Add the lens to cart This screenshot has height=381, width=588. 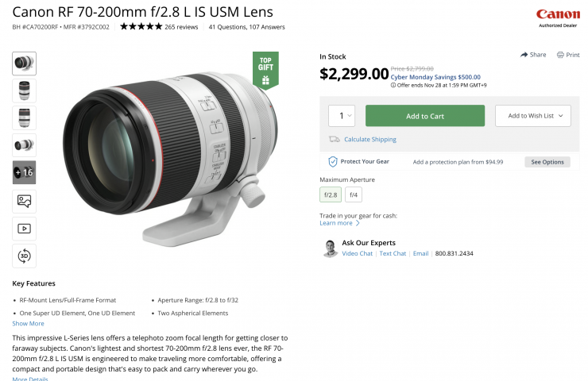click(424, 116)
